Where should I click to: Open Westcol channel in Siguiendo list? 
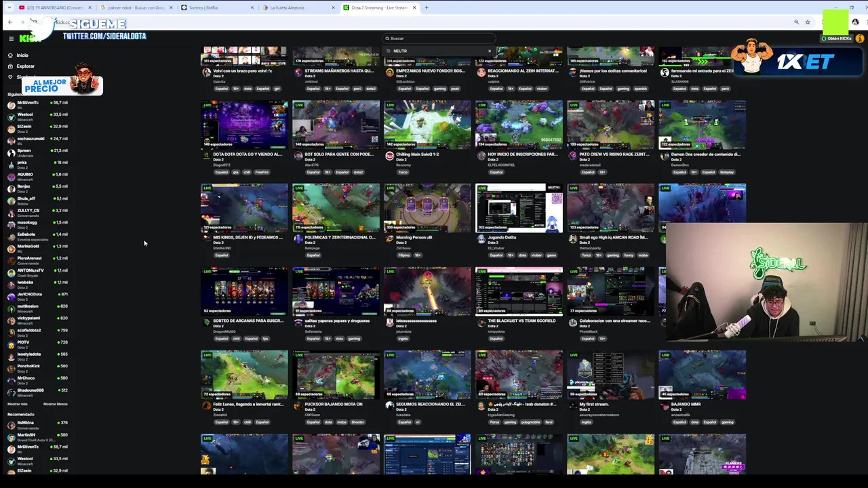(37, 116)
